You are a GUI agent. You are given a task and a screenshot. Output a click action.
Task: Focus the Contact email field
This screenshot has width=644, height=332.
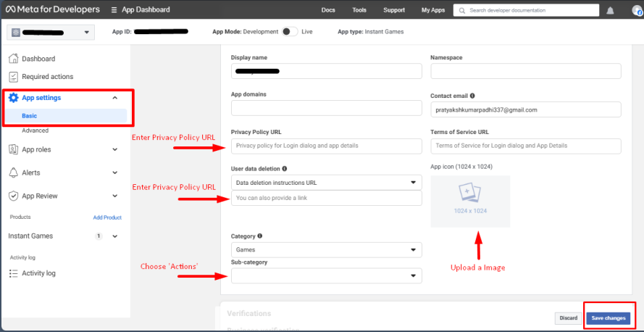(x=526, y=109)
